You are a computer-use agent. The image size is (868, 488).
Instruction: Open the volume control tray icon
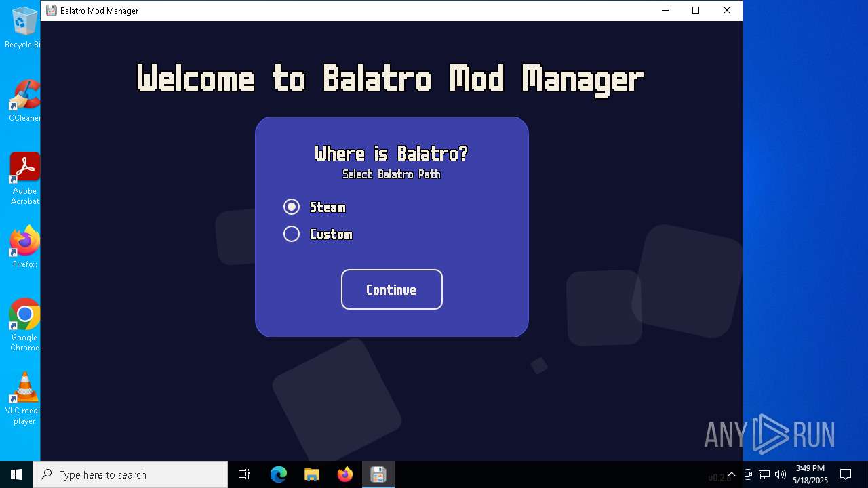click(781, 474)
